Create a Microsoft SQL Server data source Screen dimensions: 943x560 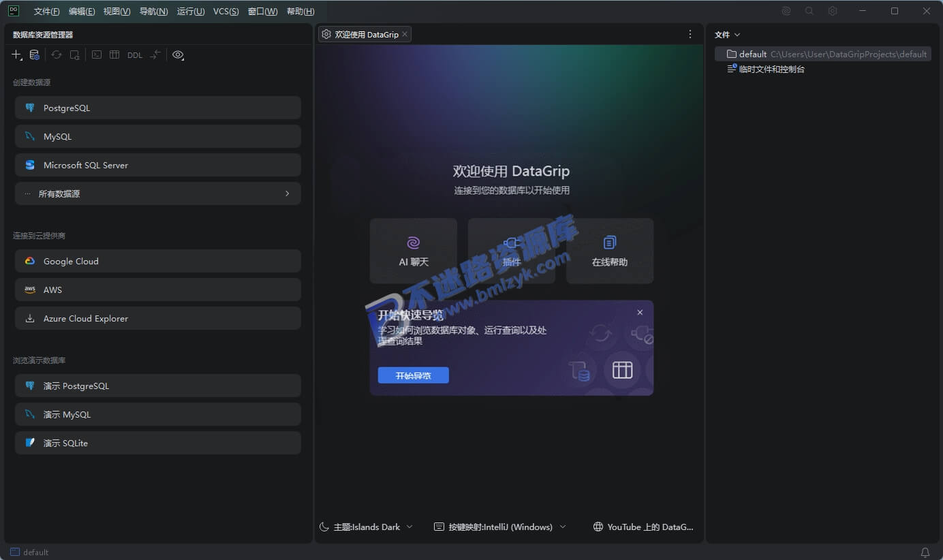(158, 165)
